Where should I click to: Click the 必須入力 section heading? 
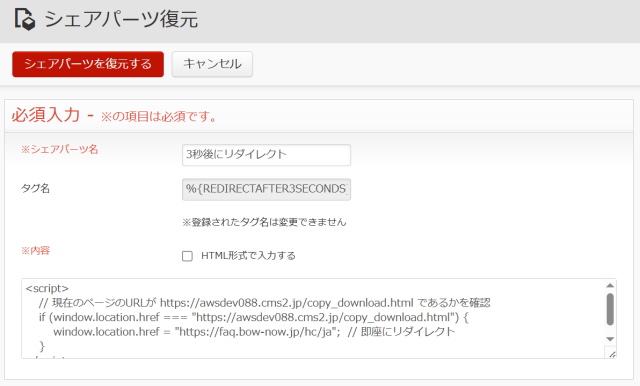click(x=46, y=115)
